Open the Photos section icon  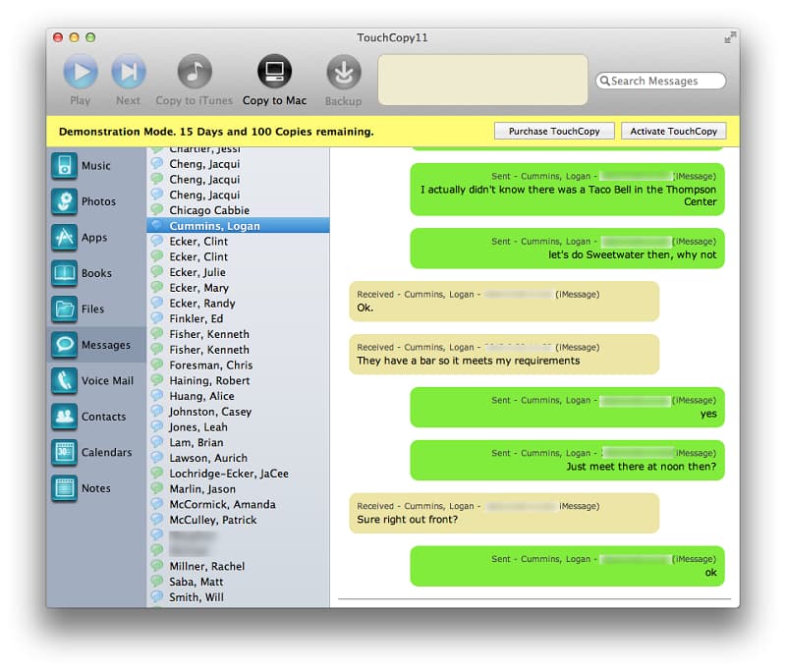tap(64, 201)
